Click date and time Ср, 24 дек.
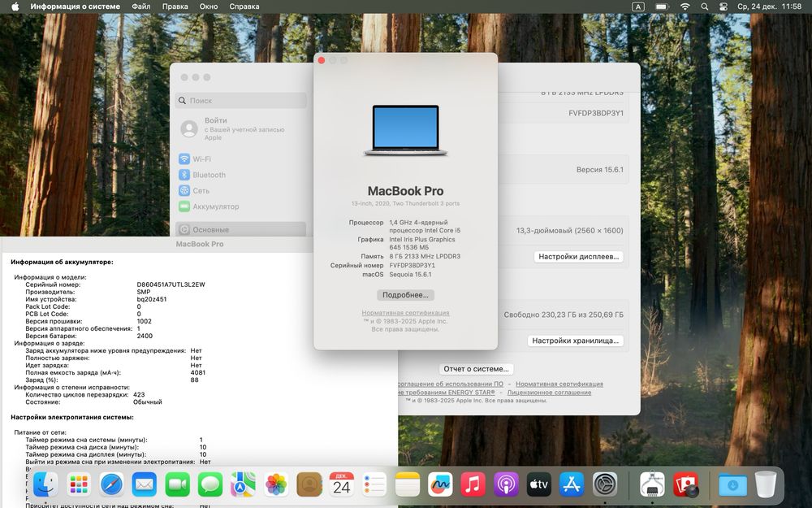 click(770, 7)
